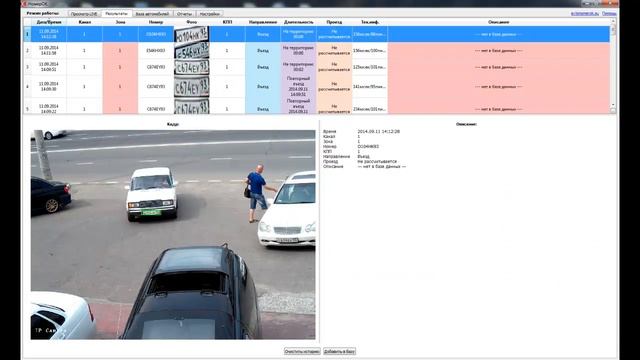The image size is (640, 360).
Task: Select row number 2 header cell
Action: (27, 51)
